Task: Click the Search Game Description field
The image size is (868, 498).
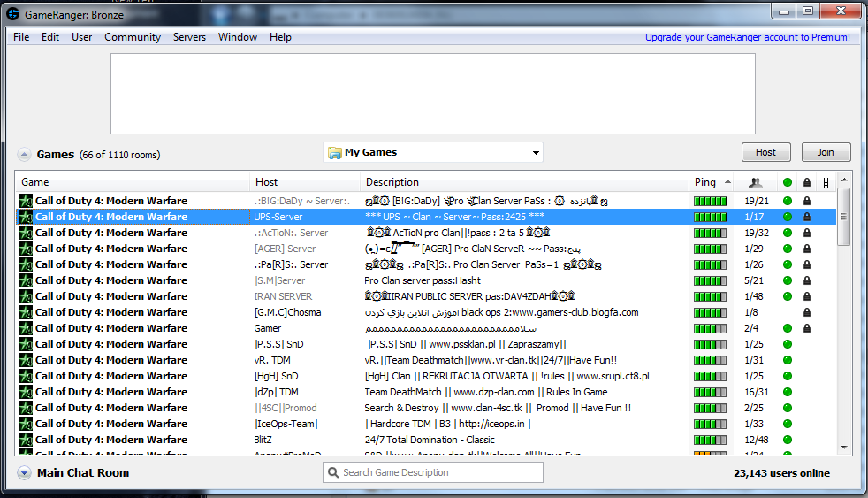Action: 433,472
